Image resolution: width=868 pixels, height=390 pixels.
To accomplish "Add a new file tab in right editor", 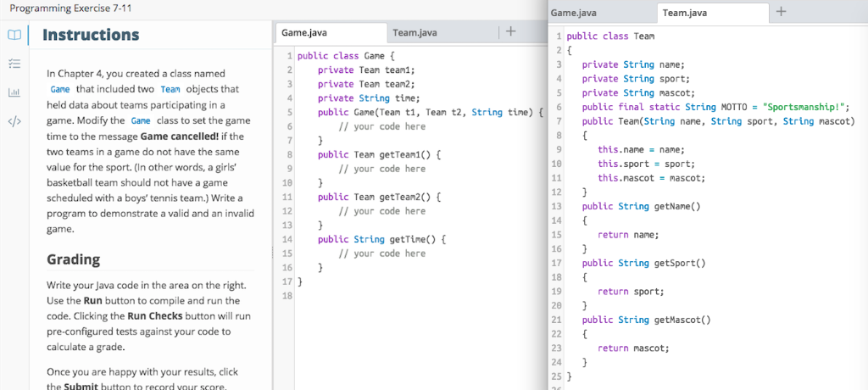I will (x=781, y=12).
